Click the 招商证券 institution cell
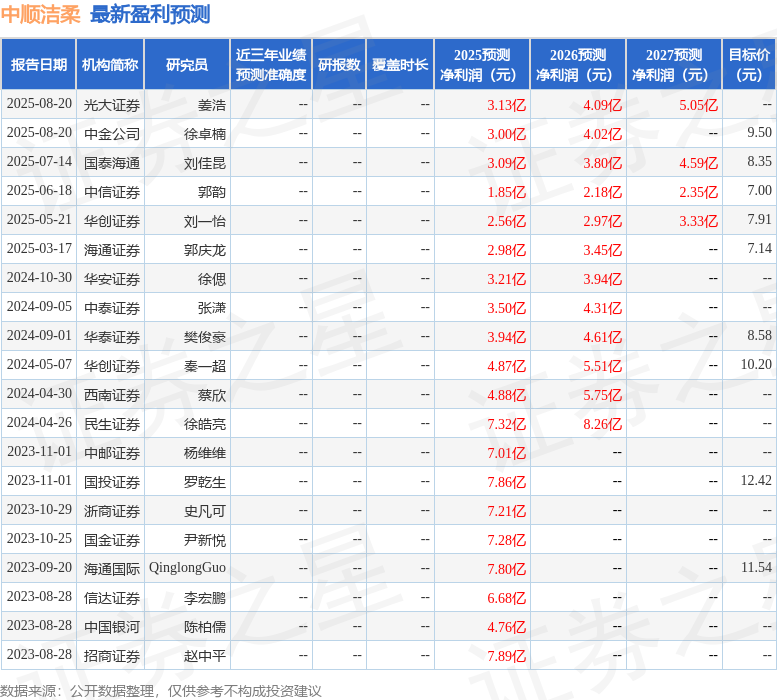 click(x=112, y=656)
